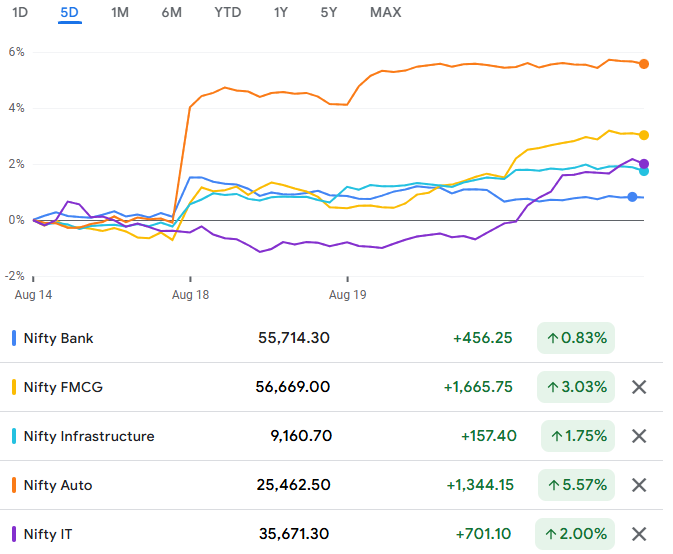The image size is (673, 554).
Task: Remove Nifty FMCG from the comparison
Action: (639, 387)
